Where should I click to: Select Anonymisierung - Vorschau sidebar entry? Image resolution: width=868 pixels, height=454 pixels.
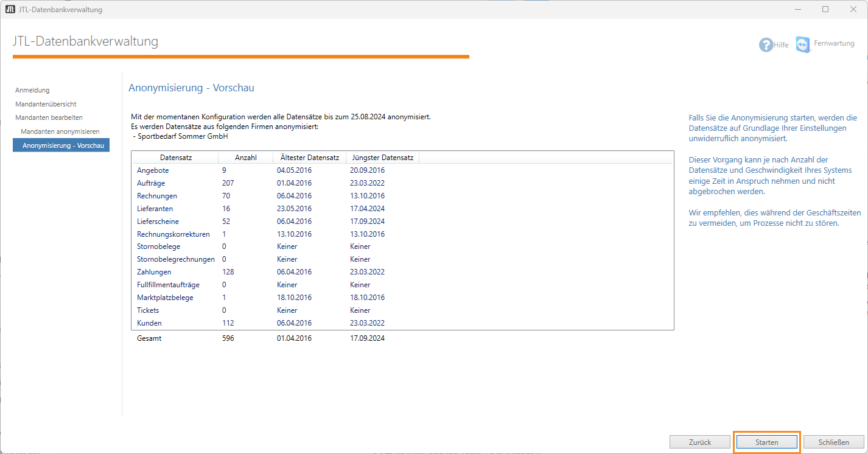63,145
